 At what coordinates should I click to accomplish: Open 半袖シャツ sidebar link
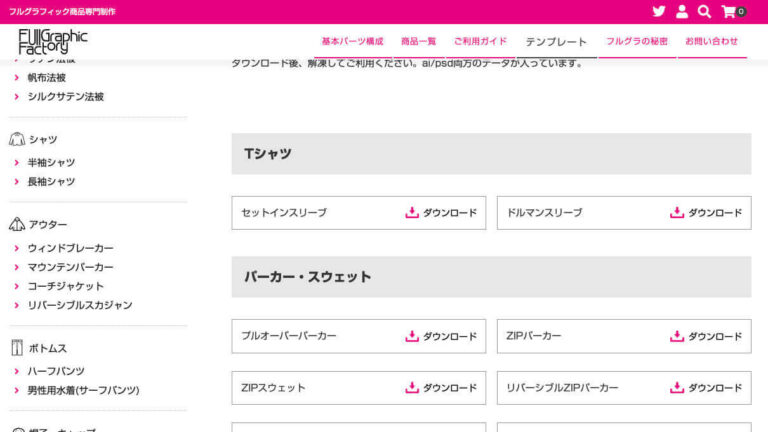coord(51,162)
